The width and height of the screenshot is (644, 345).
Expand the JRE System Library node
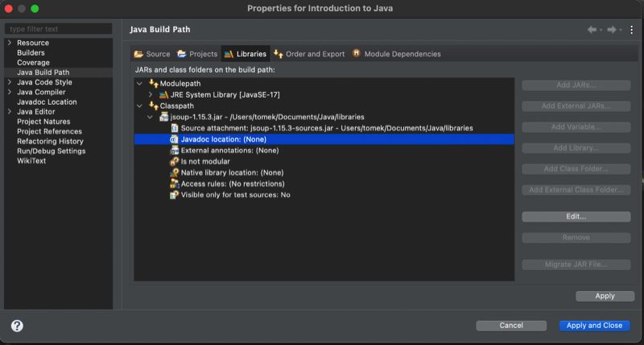[x=151, y=94]
